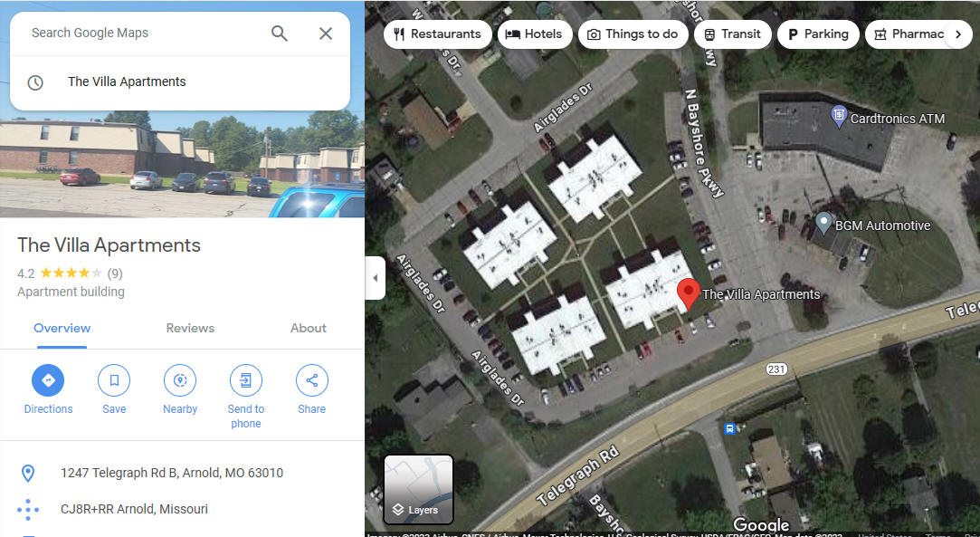This screenshot has height=537, width=980.
Task: Click into the Search Google Maps field
Action: [x=144, y=34]
